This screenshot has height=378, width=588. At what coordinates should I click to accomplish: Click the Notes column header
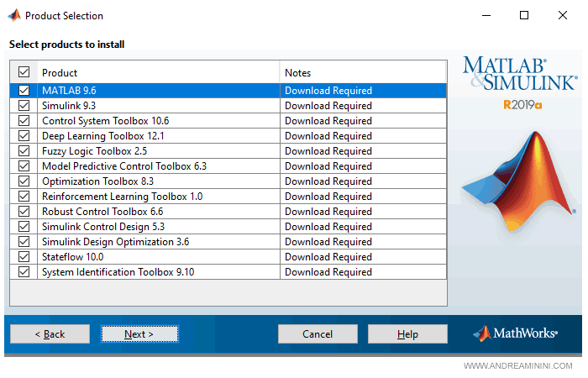pyautogui.click(x=364, y=72)
